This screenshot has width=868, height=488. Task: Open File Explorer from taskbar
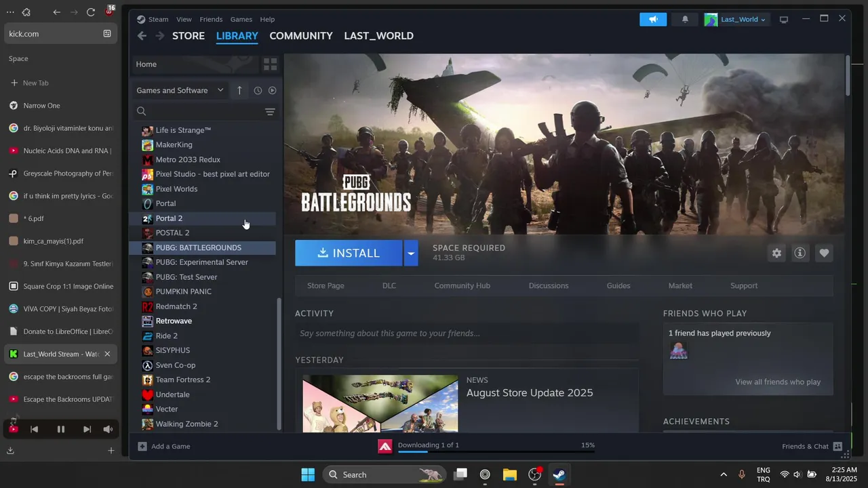510,474
